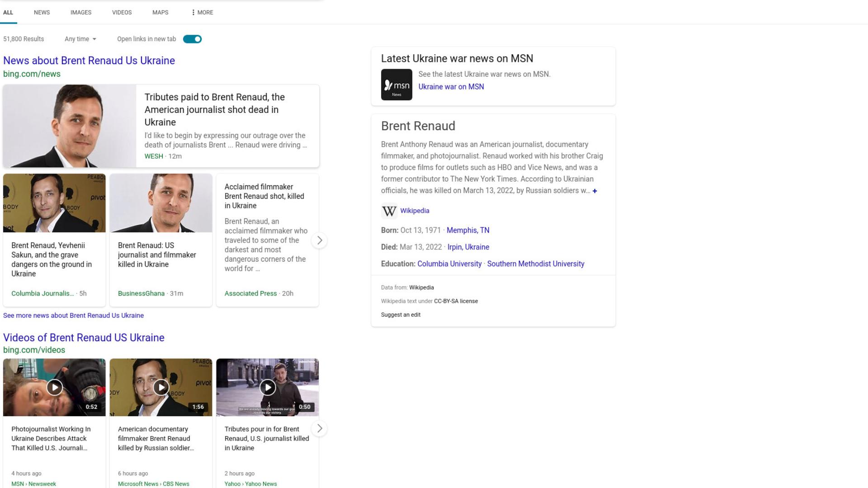Click Data from Wikipedia link
Image resolution: width=868 pixels, height=488 pixels.
click(421, 287)
